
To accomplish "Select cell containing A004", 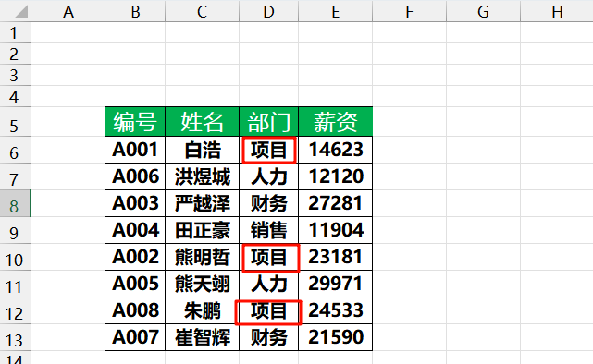I will [x=135, y=230].
